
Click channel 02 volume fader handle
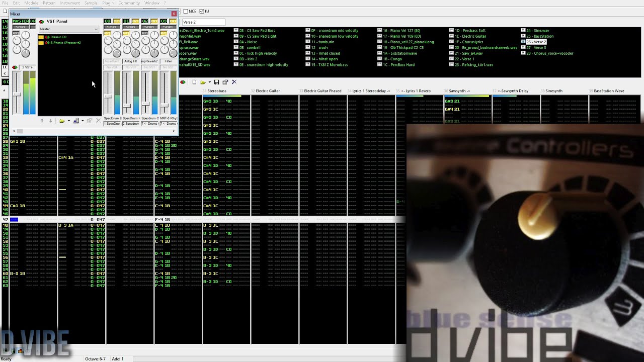pos(145,104)
